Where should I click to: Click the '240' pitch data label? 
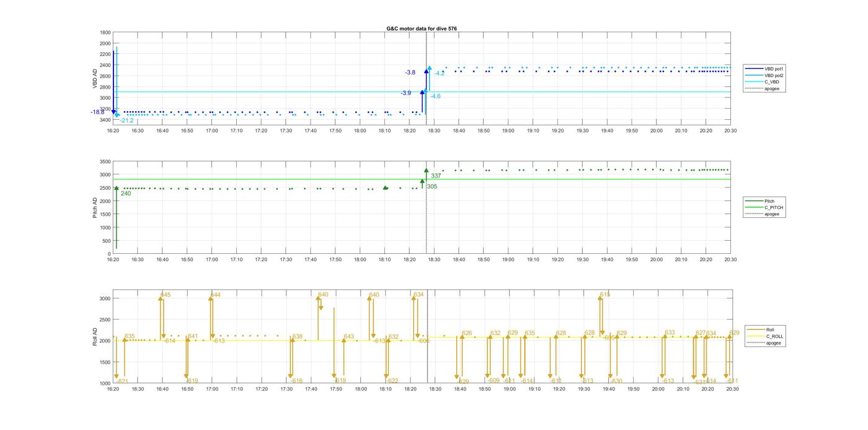[x=126, y=194]
